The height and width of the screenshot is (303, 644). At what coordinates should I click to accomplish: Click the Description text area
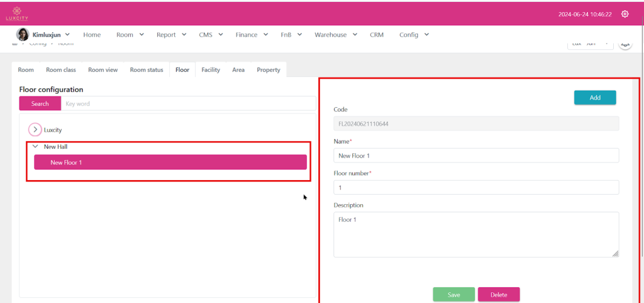tap(475, 234)
